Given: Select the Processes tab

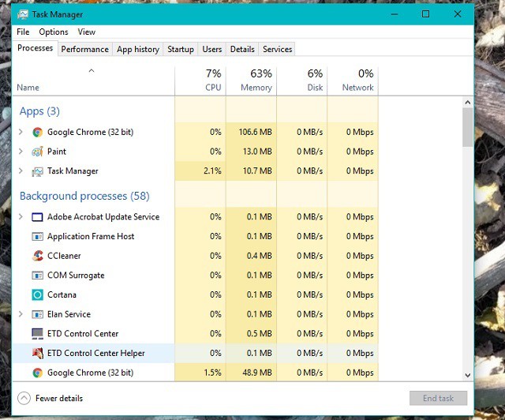Looking at the screenshot, I should (35, 48).
